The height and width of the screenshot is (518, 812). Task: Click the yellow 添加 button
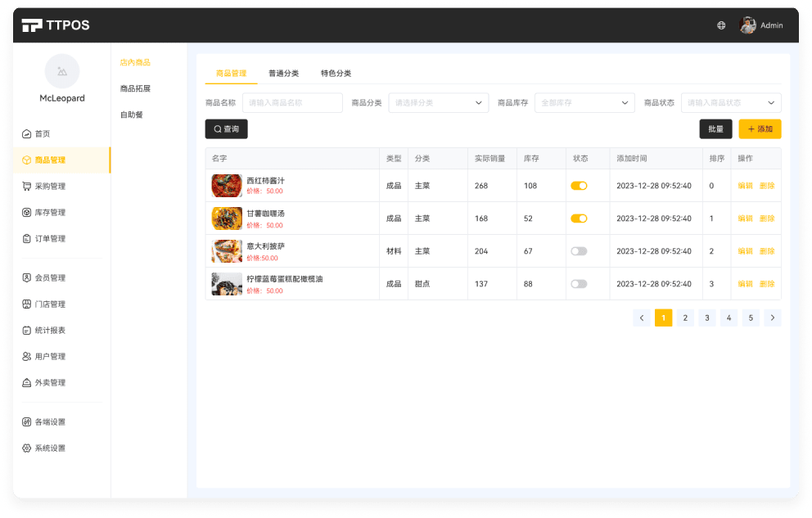[760, 129]
